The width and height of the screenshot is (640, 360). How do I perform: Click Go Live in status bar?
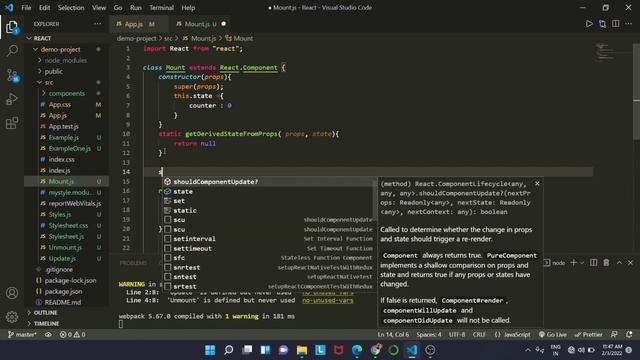coord(553,335)
